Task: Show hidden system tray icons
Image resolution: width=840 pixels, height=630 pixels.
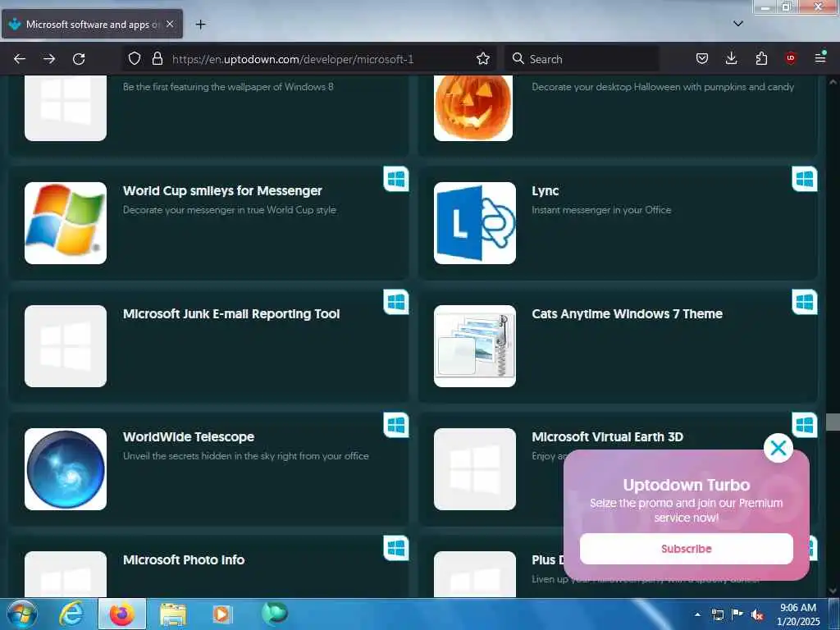Action: [697, 614]
